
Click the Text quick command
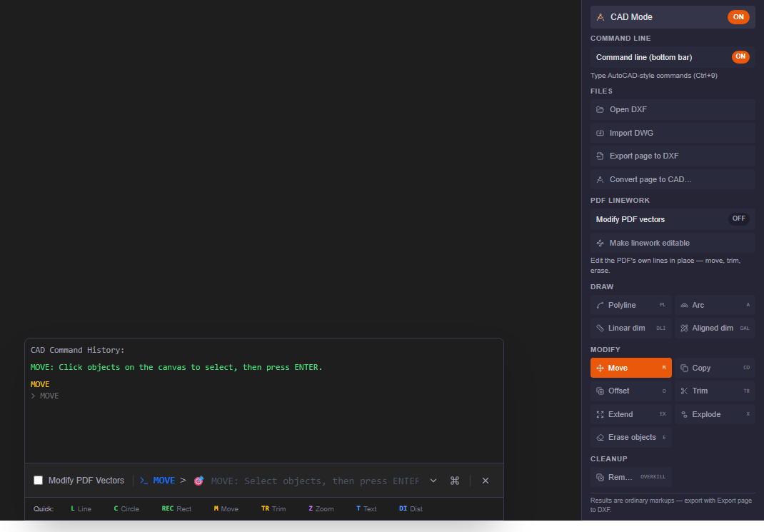[x=366, y=508]
